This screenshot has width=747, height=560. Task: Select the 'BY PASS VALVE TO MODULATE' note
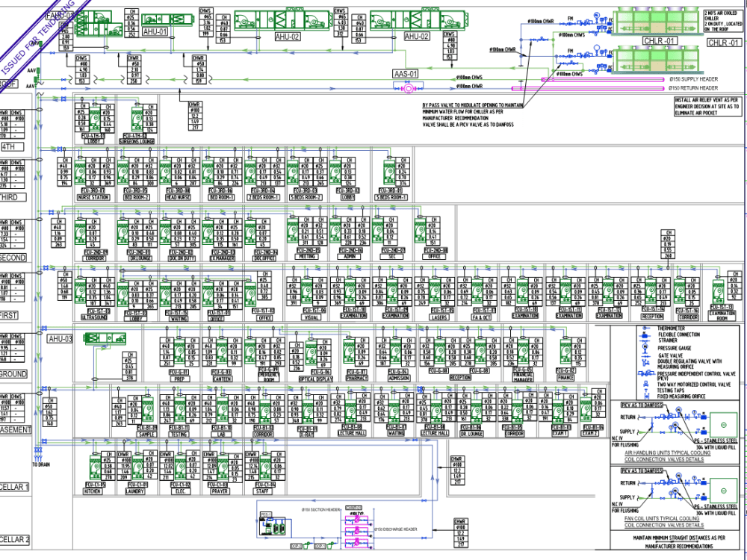coord(473,115)
